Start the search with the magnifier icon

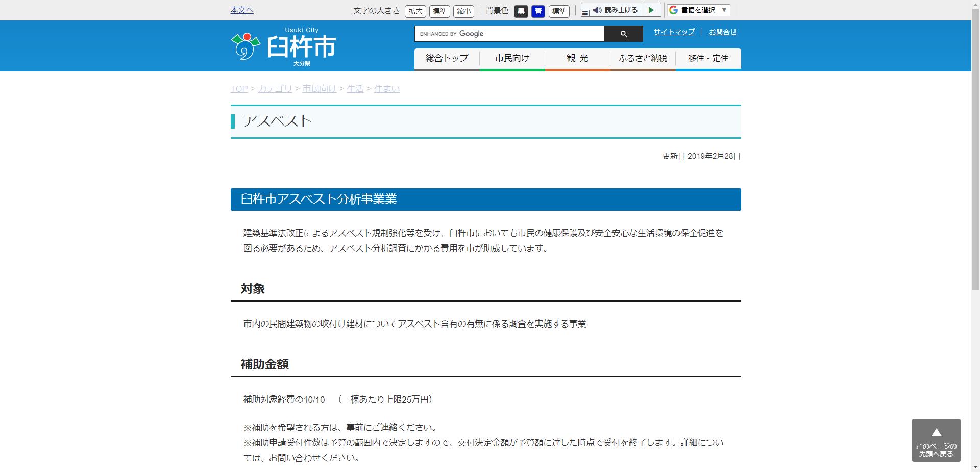tap(623, 34)
